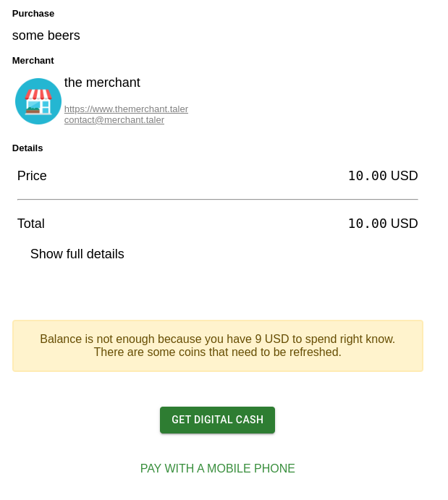Expand Show full details
Viewport: 448px width, 500px height.
click(77, 254)
